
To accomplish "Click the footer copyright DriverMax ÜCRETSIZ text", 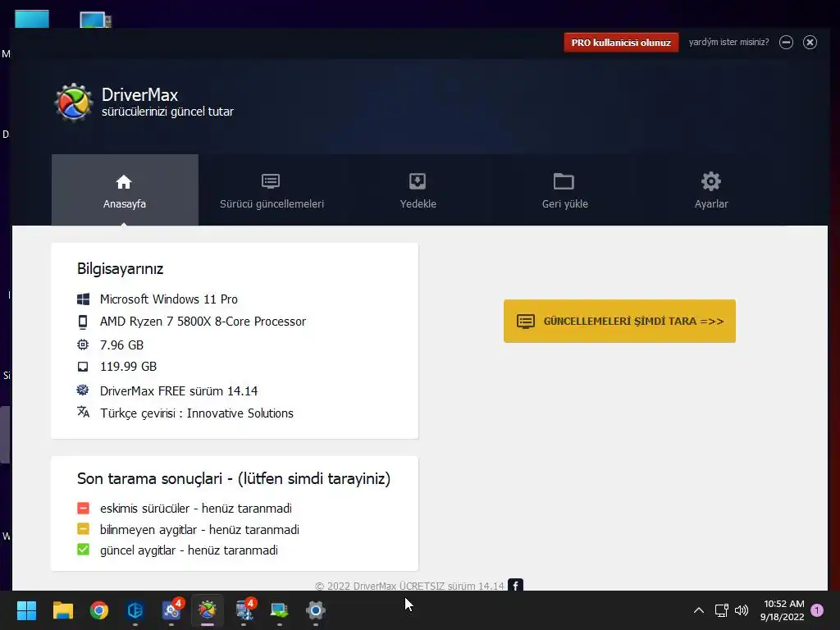I will click(x=409, y=586).
